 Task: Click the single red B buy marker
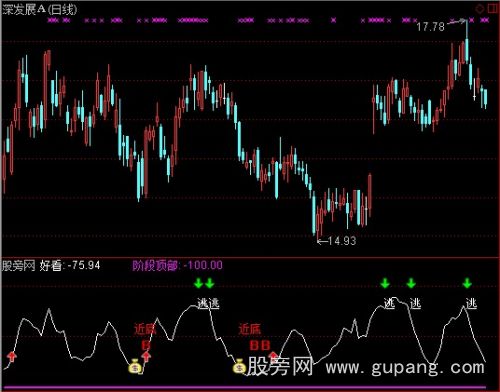(145, 345)
